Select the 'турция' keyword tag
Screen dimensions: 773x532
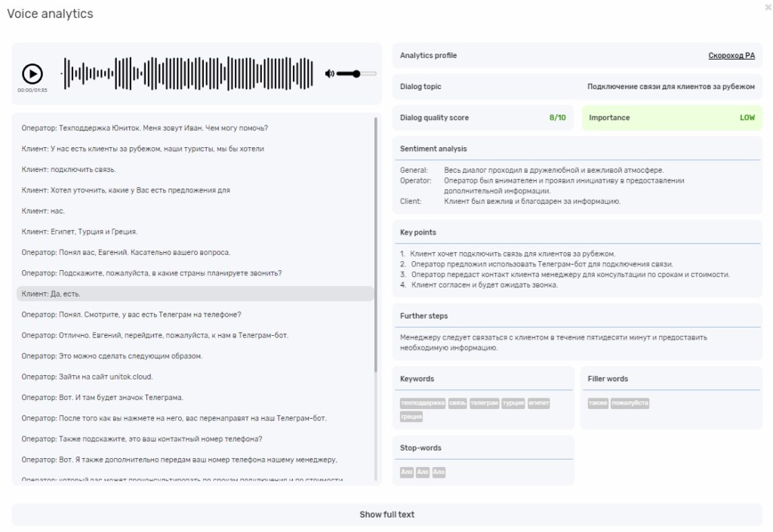tap(513, 404)
